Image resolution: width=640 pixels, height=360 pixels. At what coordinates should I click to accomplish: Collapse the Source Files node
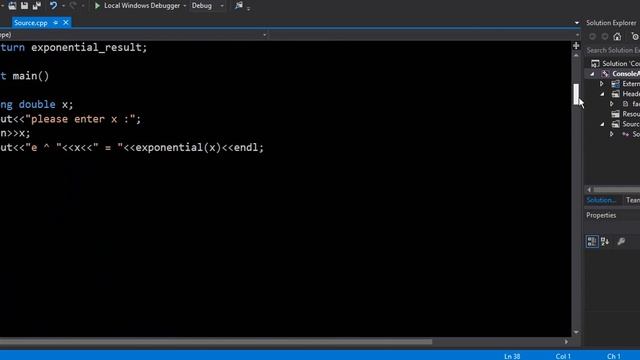[x=602, y=124]
